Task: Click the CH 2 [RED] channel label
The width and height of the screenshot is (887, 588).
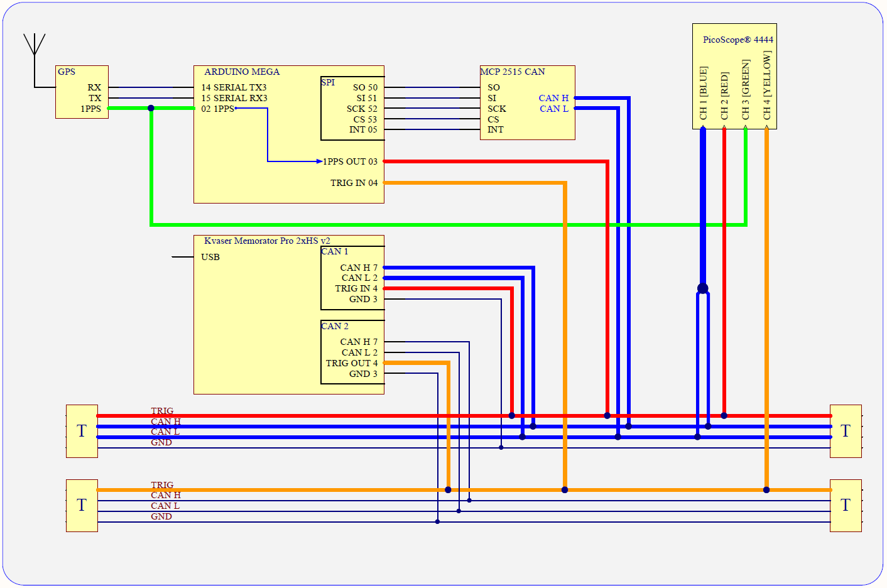Action: tap(724, 95)
